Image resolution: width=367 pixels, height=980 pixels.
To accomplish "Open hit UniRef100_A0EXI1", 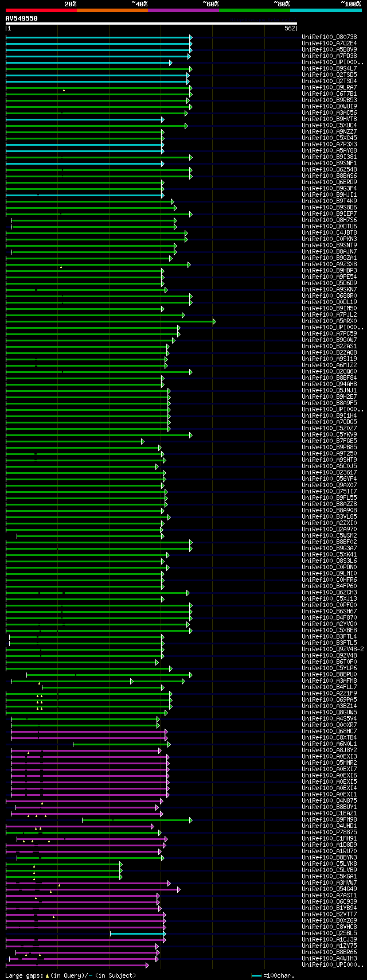I will 329,795.
